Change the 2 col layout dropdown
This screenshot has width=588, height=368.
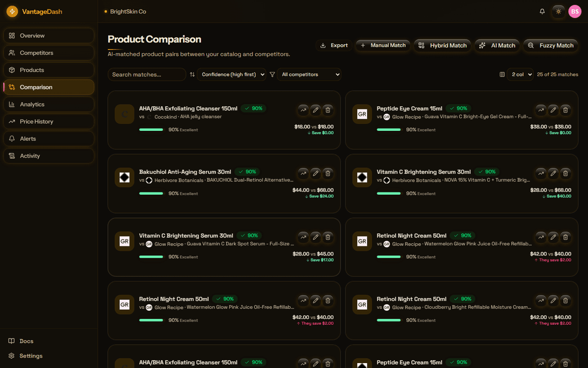tap(520, 74)
